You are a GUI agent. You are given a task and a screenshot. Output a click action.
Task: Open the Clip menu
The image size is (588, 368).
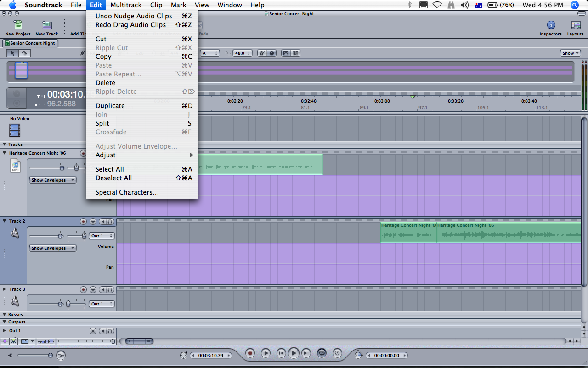(x=156, y=5)
